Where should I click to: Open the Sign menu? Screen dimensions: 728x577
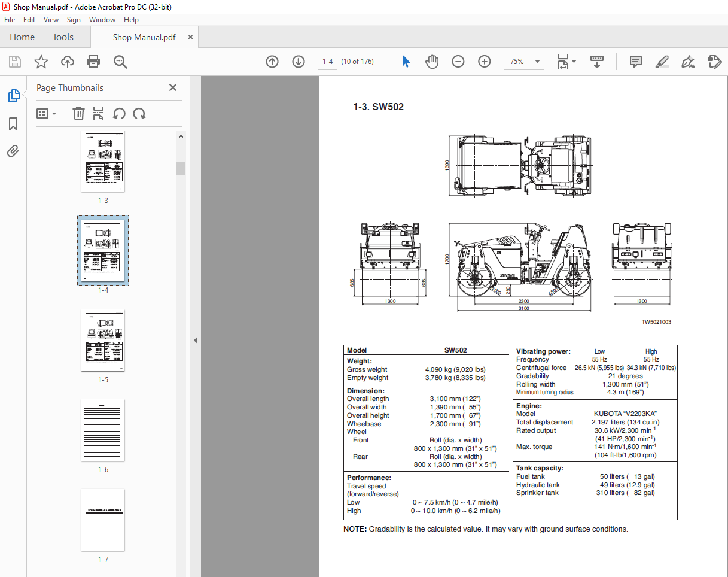74,20
